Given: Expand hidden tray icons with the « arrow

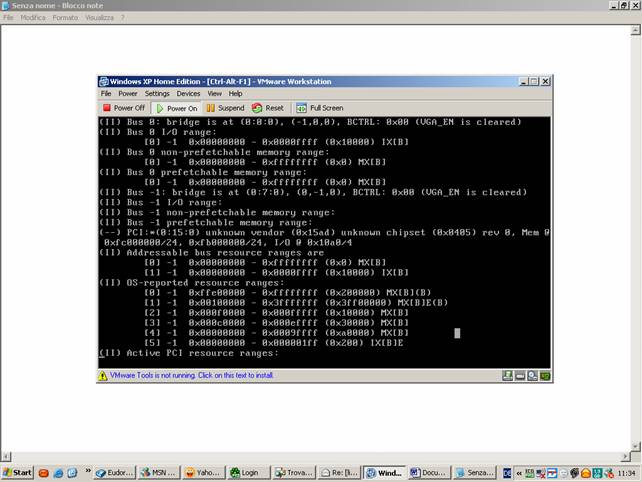Looking at the screenshot, I should 519,473.
